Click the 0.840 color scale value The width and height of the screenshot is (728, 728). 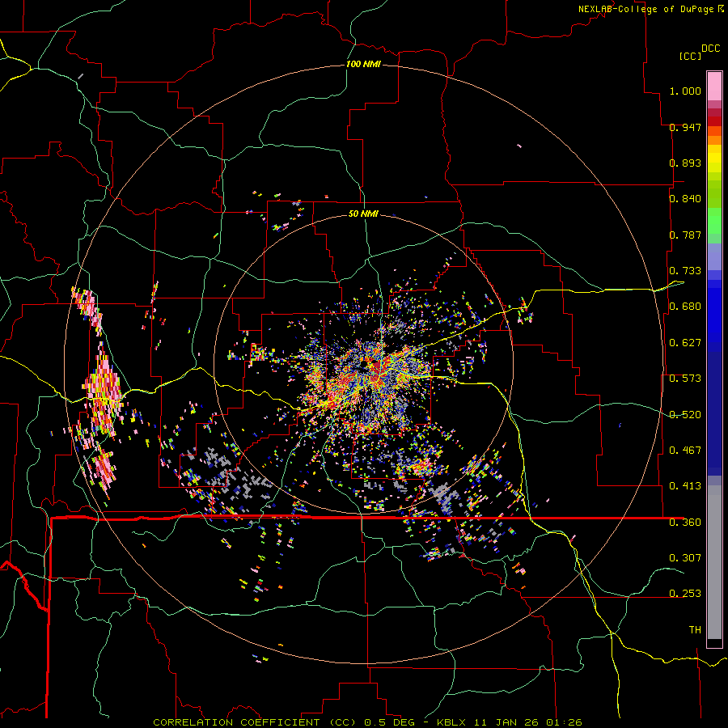point(685,199)
